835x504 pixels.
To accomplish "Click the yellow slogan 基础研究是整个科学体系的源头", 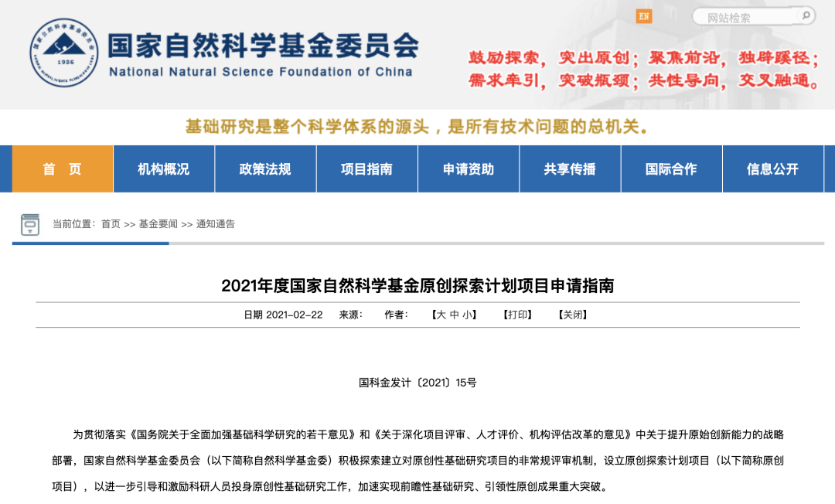I will [x=307, y=127].
